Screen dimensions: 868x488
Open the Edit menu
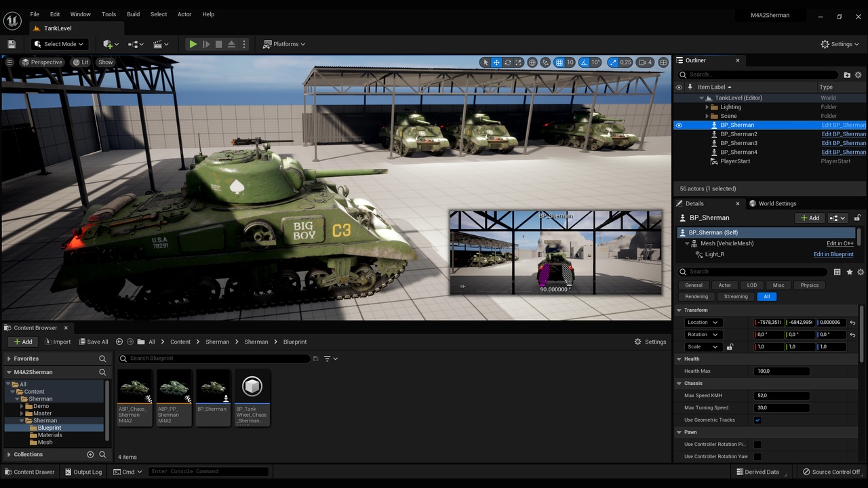[55, 14]
